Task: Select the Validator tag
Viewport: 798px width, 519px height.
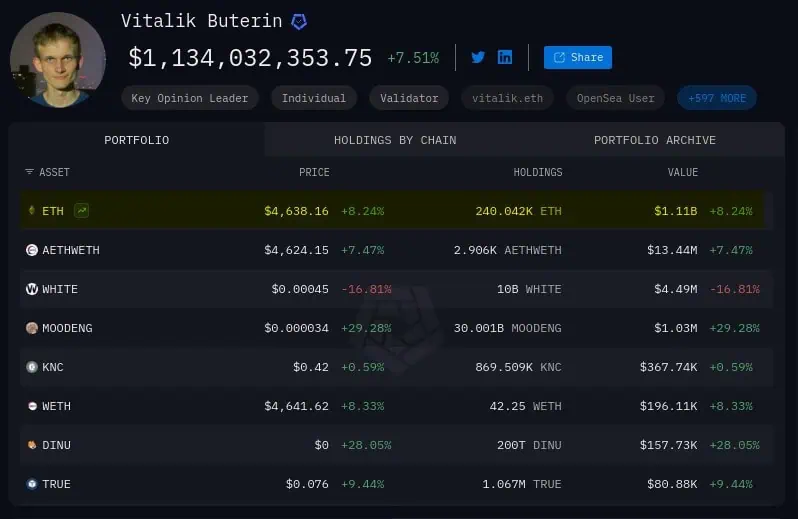Action: point(409,98)
